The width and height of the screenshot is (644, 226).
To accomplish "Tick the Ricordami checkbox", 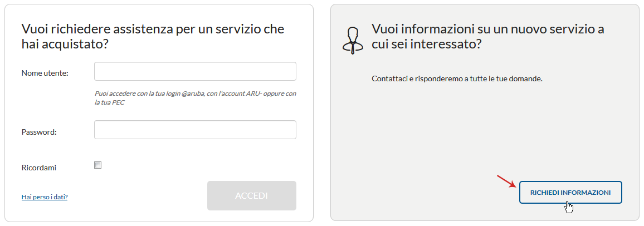I will [x=97, y=165].
